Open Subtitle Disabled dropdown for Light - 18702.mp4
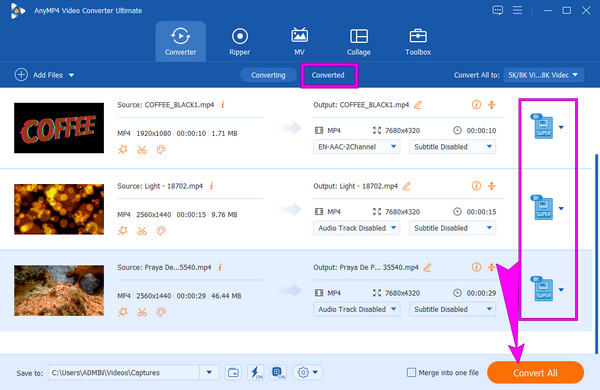Screen dimensions: 600x390 453,228
